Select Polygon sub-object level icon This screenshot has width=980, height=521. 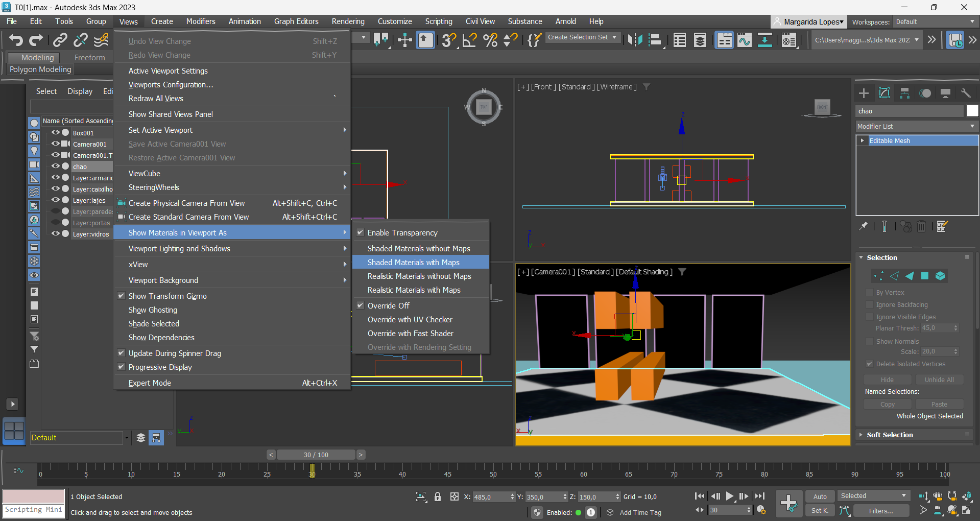tap(925, 276)
